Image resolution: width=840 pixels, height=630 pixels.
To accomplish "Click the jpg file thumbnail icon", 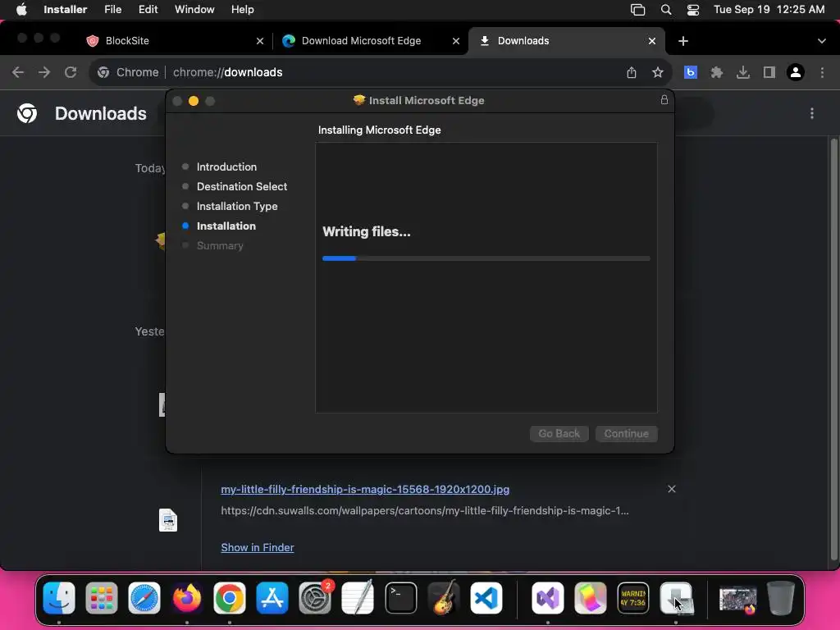I will coord(168,519).
